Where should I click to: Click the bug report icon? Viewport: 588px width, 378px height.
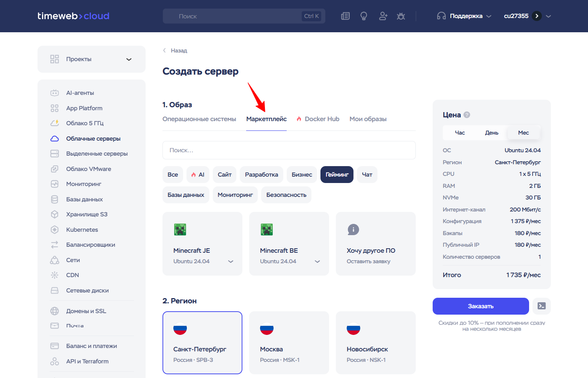click(401, 16)
